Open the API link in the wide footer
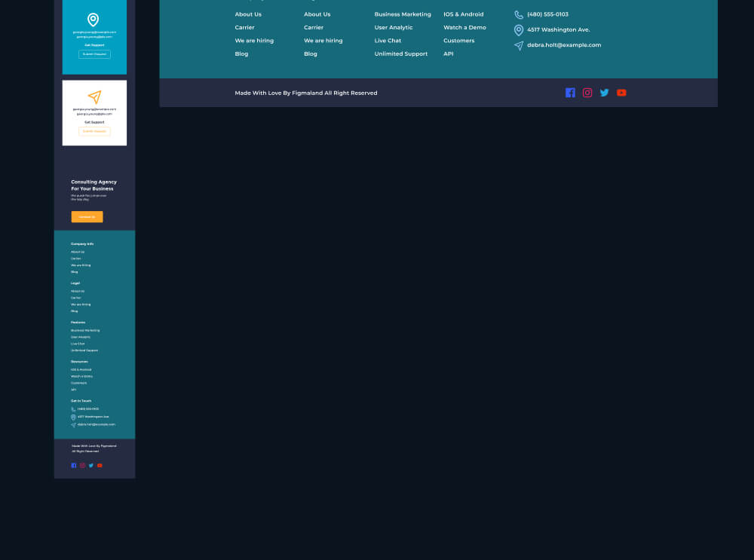Image resolution: width=754 pixels, height=560 pixels. 448,54
